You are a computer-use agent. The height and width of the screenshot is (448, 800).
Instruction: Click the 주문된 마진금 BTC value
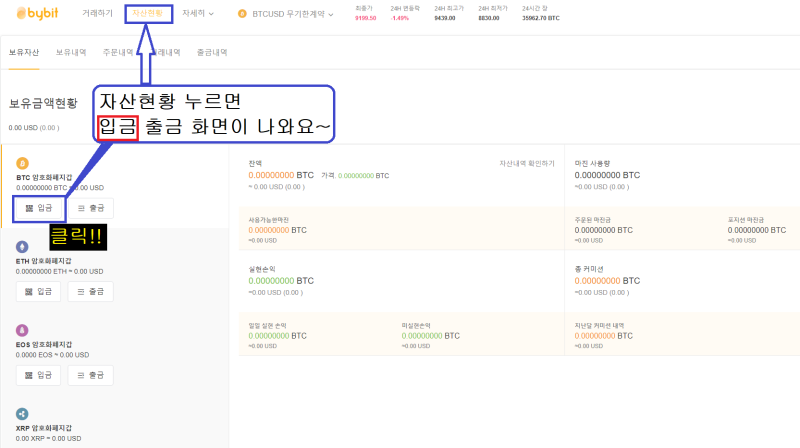[x=604, y=230]
